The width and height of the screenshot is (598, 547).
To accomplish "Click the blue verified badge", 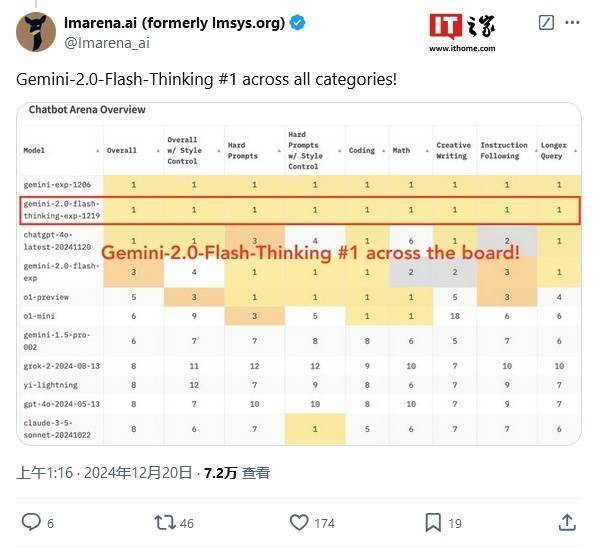I will click(x=297, y=23).
